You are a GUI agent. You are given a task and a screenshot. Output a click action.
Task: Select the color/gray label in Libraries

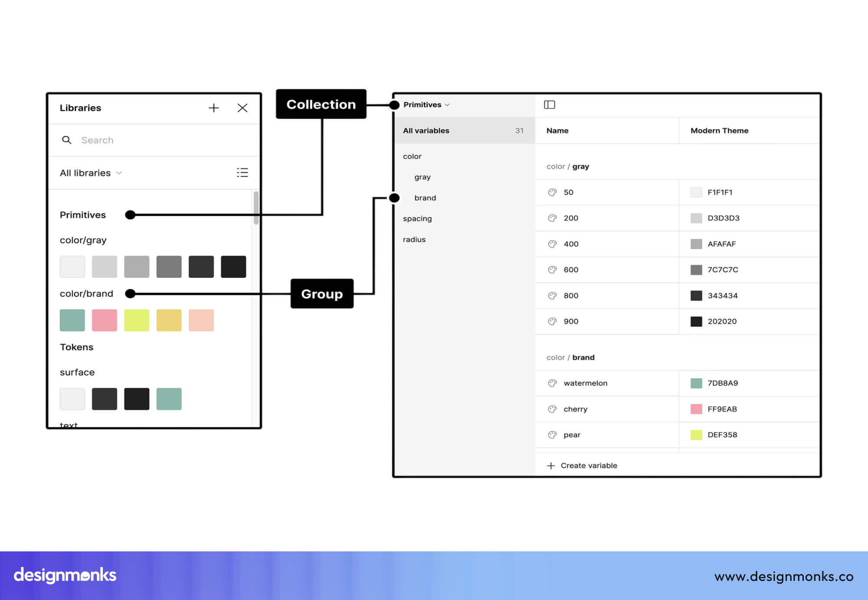83,240
